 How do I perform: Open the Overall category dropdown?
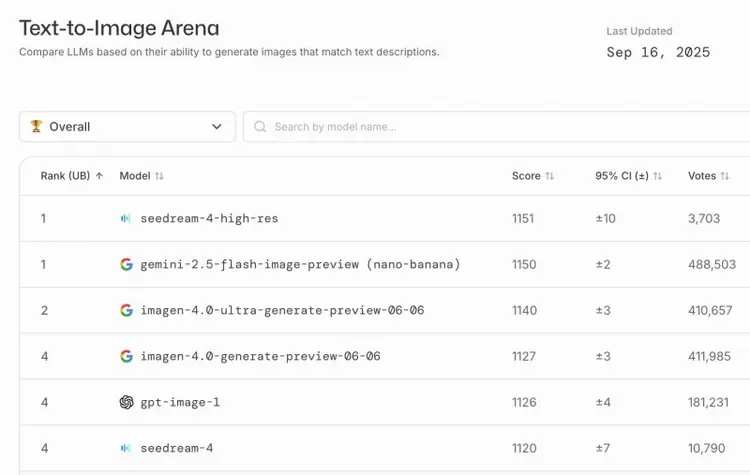127,127
